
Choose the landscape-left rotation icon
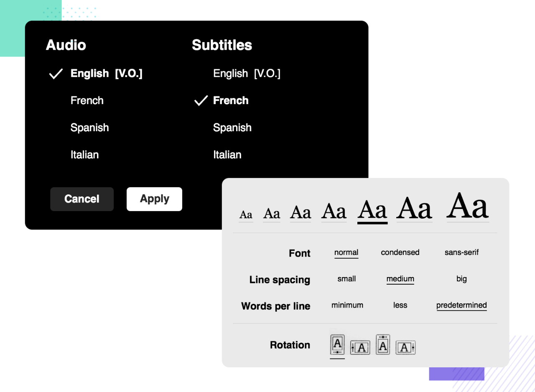click(x=360, y=347)
